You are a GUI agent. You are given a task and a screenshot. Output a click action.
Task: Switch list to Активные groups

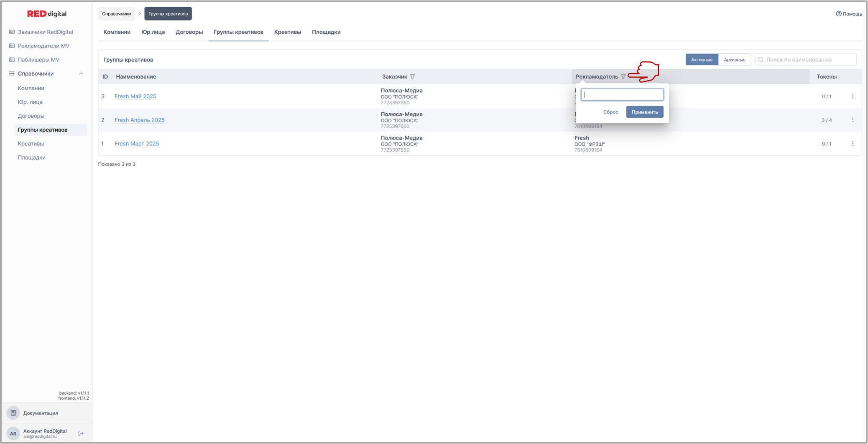tap(701, 60)
